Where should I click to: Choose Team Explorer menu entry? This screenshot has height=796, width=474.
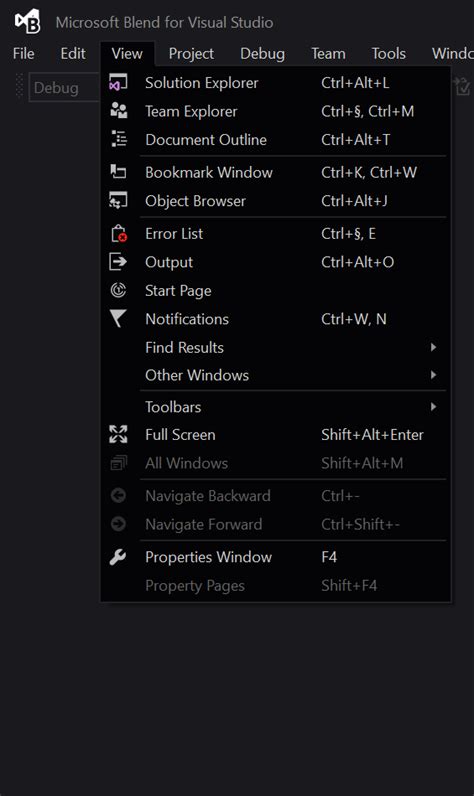(x=276, y=111)
